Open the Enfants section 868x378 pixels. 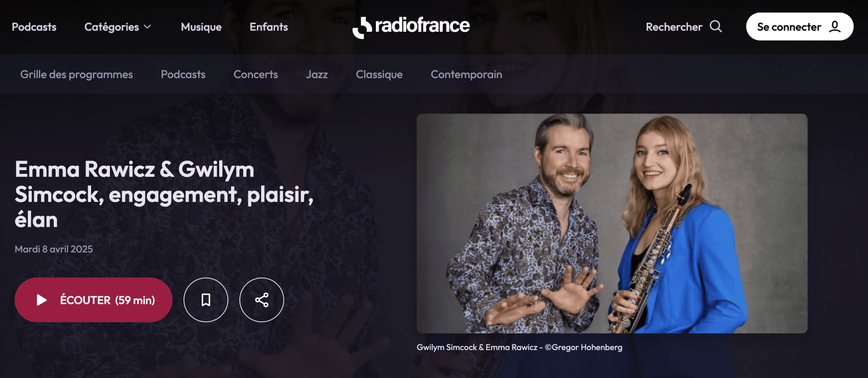click(269, 27)
